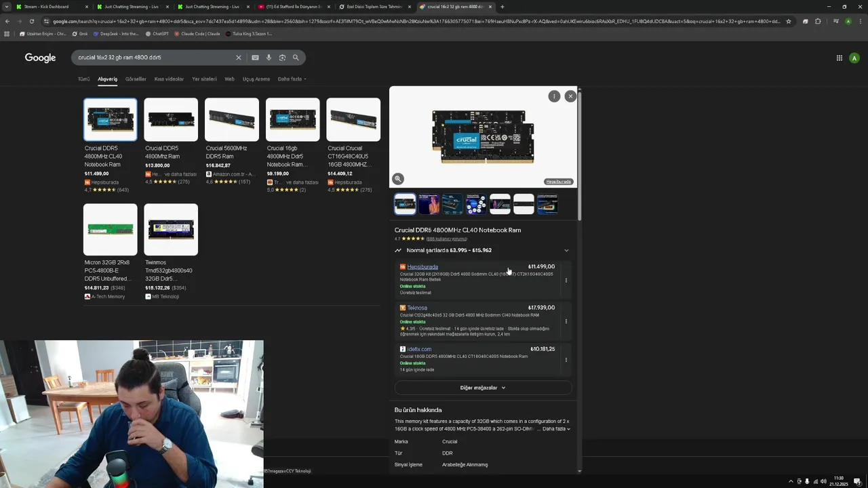Close the product detail panel
The image size is (868, 488).
pos(570,96)
